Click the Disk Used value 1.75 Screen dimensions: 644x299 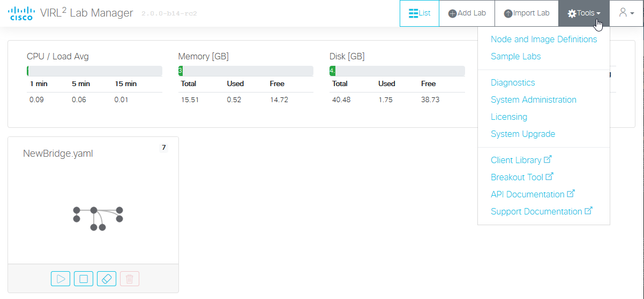pos(385,99)
